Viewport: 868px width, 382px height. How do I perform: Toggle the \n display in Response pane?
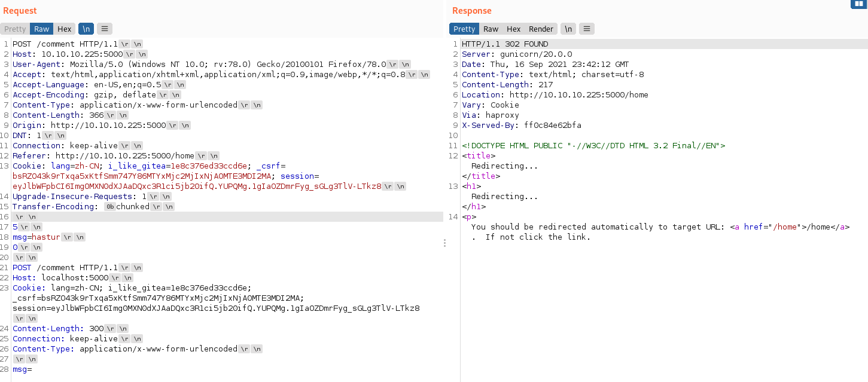tap(568, 29)
